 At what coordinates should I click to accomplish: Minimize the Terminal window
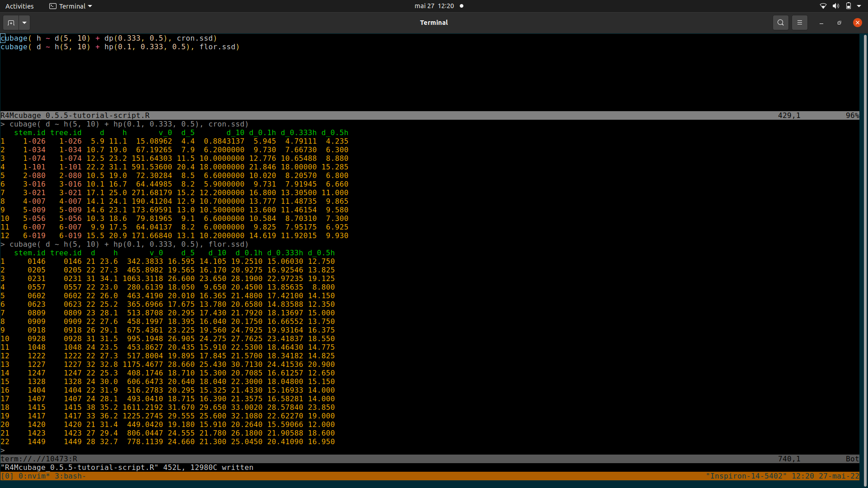821,23
